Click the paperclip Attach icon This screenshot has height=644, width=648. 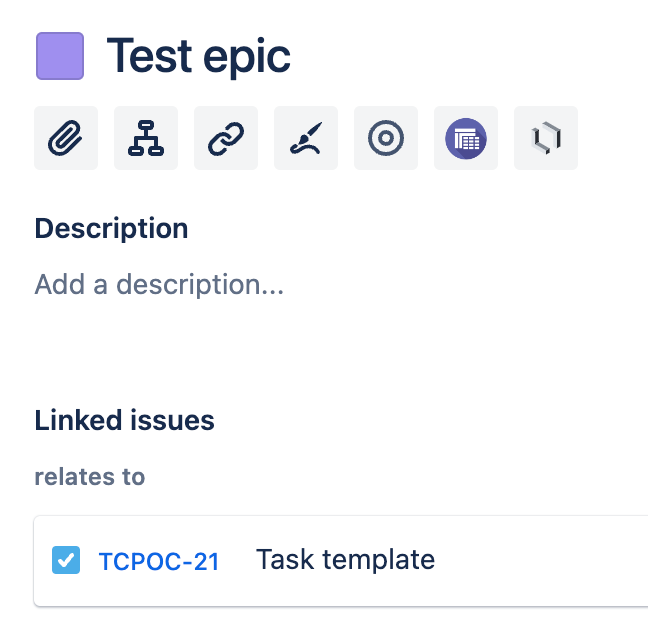(x=66, y=138)
